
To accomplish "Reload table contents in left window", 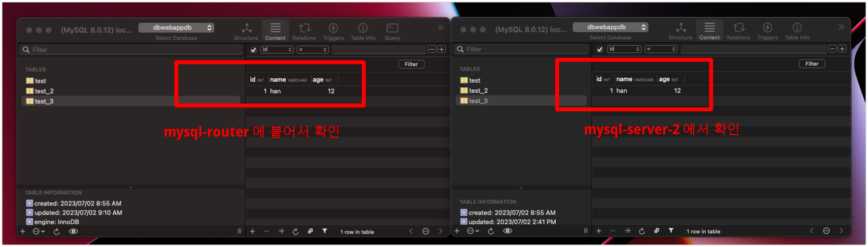I will click(296, 232).
